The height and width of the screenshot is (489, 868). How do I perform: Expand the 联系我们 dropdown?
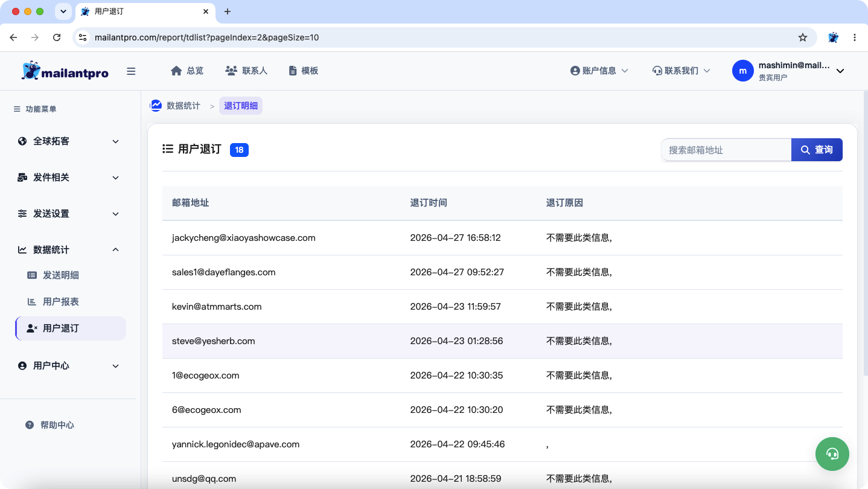[x=681, y=71]
